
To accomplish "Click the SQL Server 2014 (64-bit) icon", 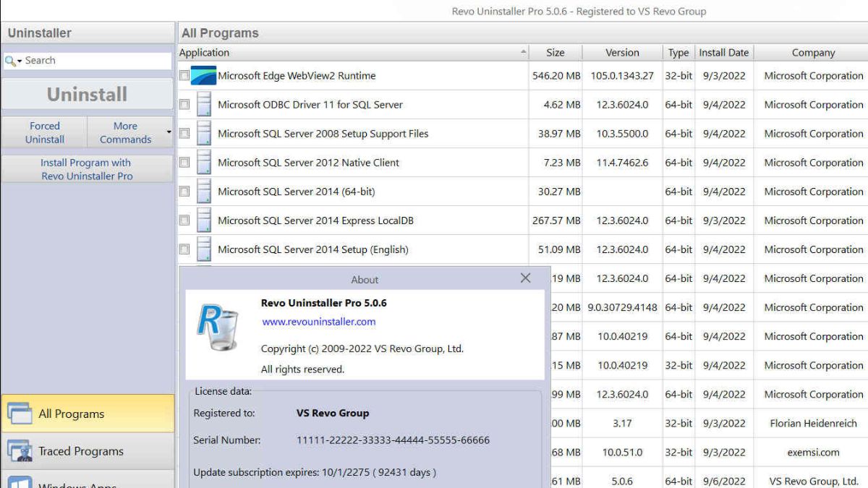I will coord(204,191).
